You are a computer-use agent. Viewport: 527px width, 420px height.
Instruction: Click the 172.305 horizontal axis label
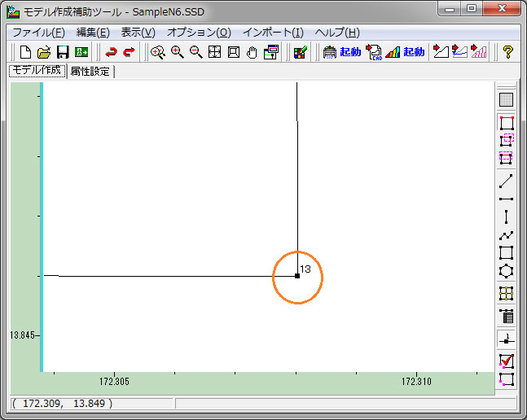(x=114, y=382)
